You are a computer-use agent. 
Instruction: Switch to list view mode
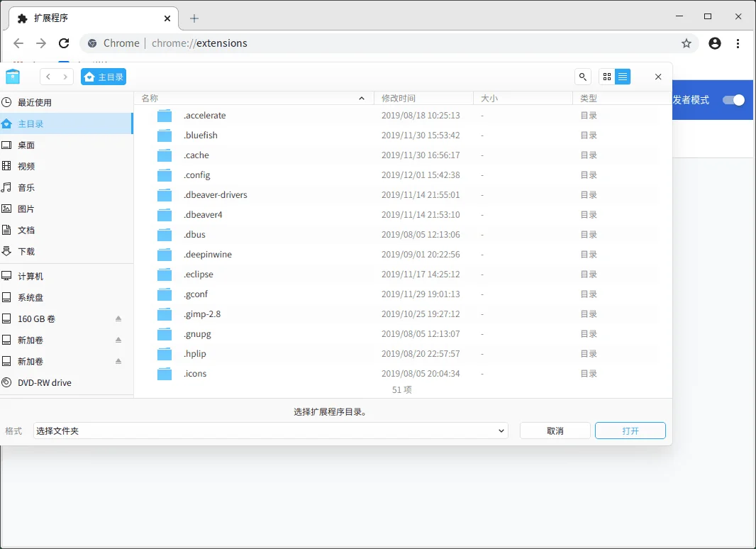[x=623, y=77]
